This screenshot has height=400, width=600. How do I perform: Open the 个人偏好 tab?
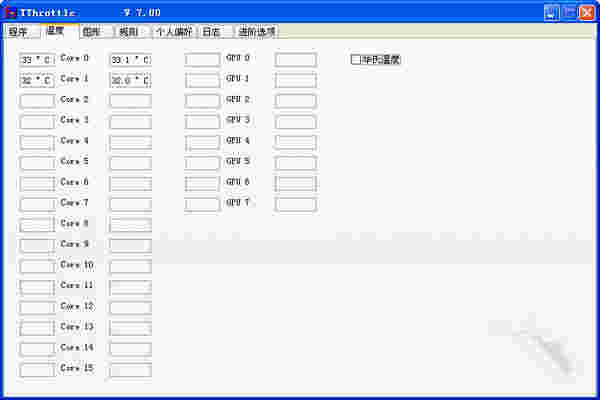coord(174,32)
